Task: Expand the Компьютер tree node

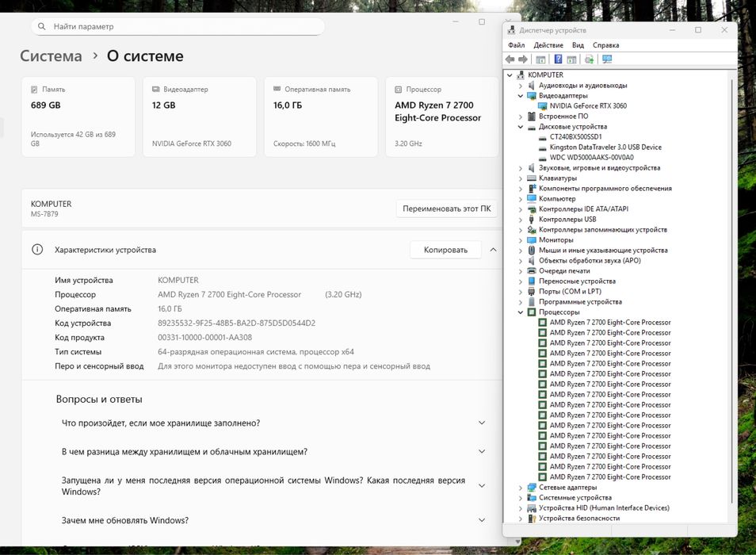Action: [x=520, y=199]
